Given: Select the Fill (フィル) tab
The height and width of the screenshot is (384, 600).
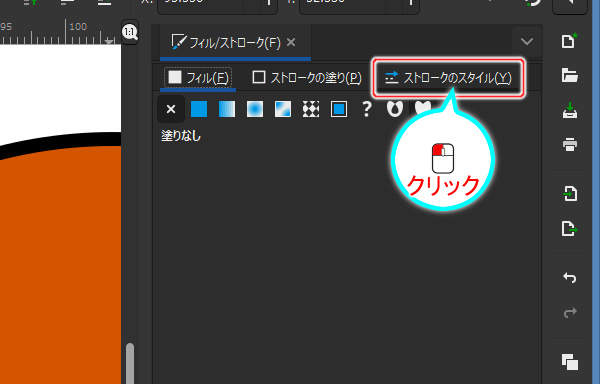Looking at the screenshot, I should pos(198,78).
